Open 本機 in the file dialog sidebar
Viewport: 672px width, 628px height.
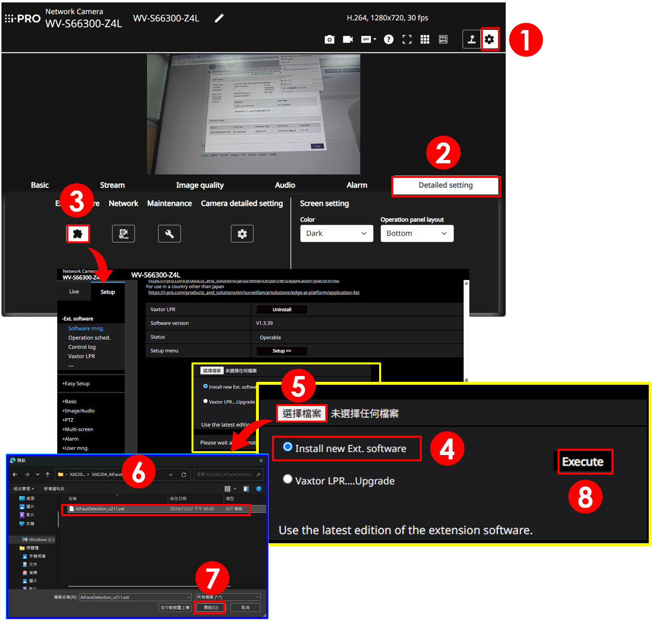point(27,524)
